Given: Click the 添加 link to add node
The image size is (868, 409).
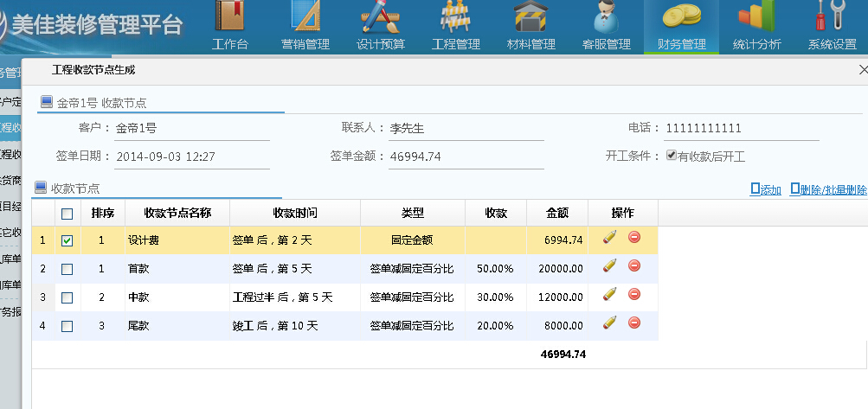Looking at the screenshot, I should pos(766,189).
